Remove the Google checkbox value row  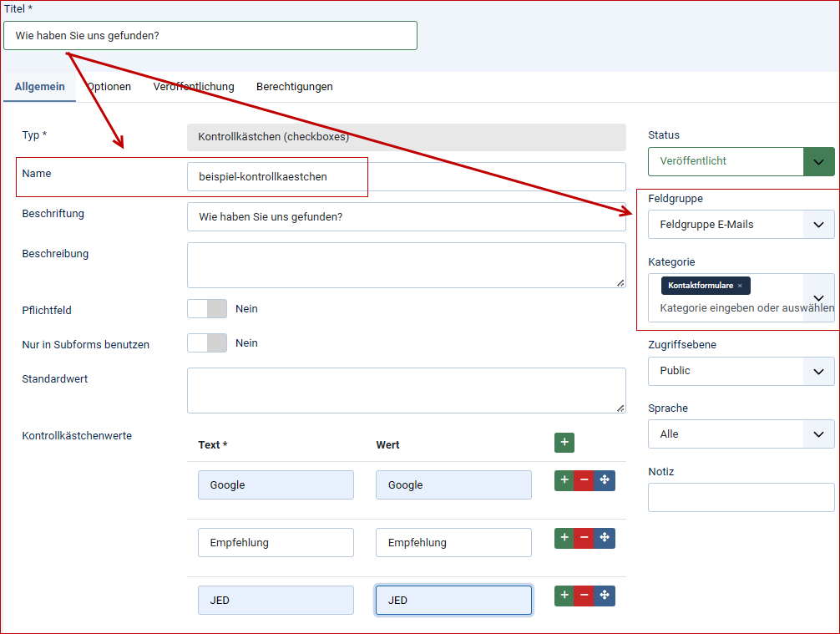584,480
